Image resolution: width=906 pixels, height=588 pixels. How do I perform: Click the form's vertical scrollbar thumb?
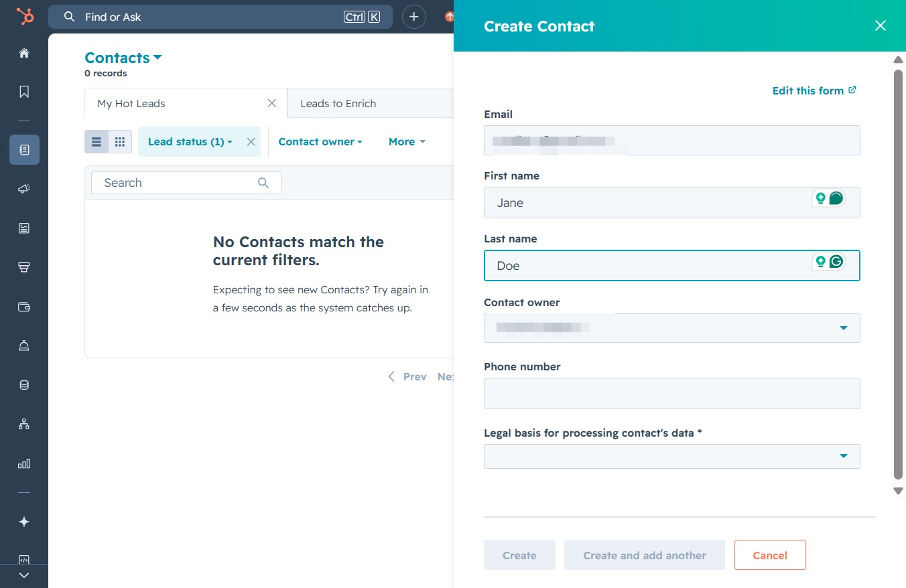coord(899,273)
